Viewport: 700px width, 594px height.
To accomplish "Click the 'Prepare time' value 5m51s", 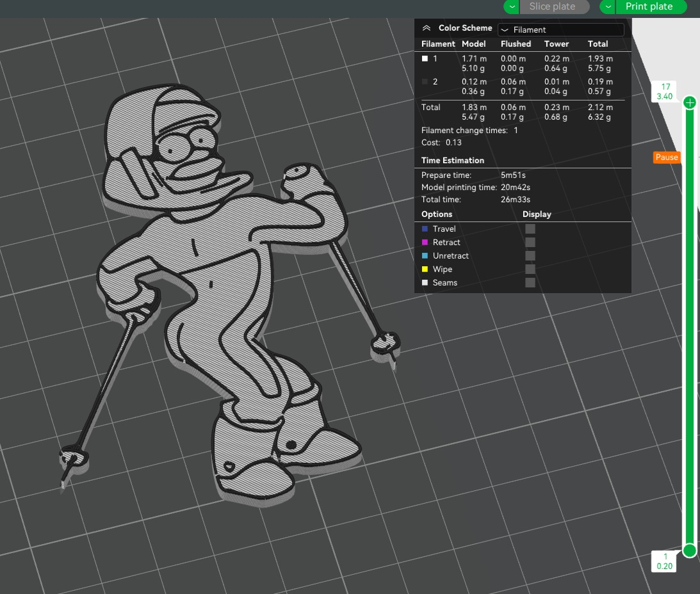I will coord(514,175).
